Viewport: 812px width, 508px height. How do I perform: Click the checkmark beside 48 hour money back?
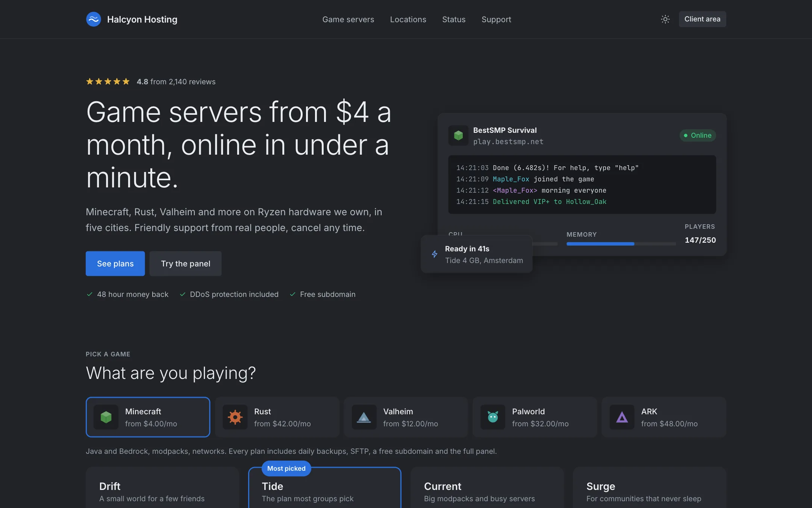(89, 294)
